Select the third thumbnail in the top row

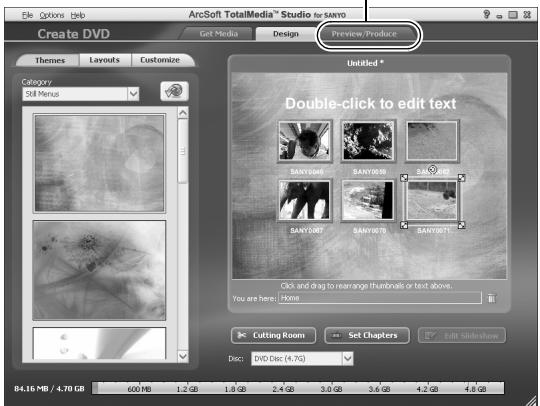[x=432, y=141]
